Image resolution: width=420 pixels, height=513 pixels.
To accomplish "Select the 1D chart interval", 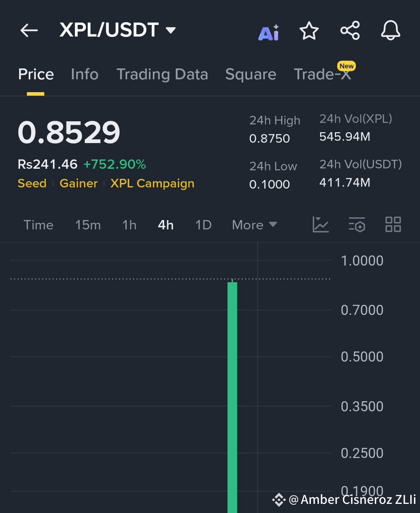I will click(203, 225).
